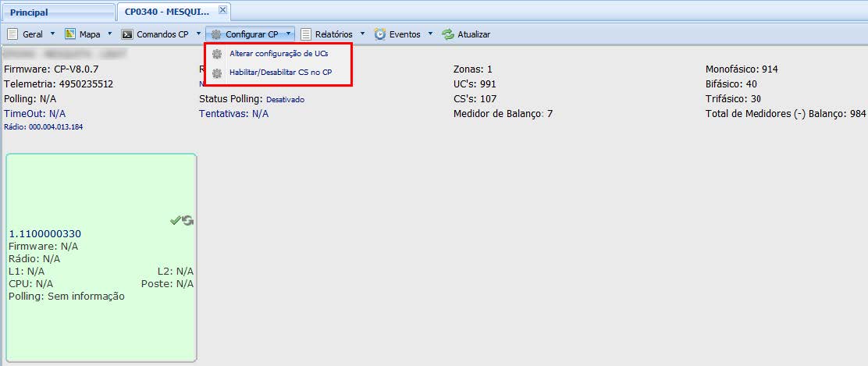868x366 pixels.
Task: Open the Comandos CP dropdown arrow
Action: pos(198,34)
